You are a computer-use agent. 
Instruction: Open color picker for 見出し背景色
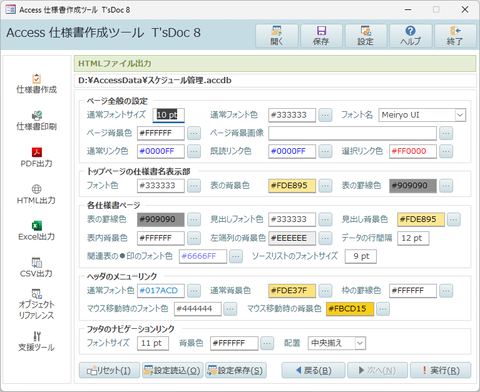click(454, 219)
